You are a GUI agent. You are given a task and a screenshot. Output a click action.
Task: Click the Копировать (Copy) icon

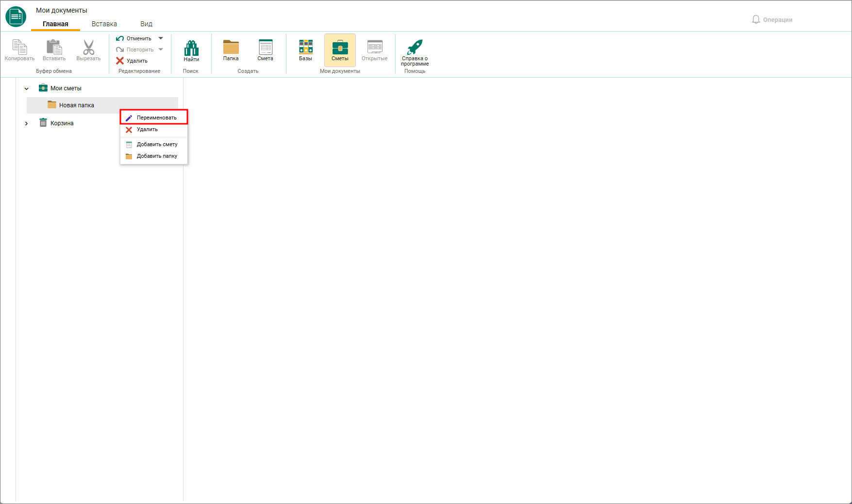(x=19, y=47)
